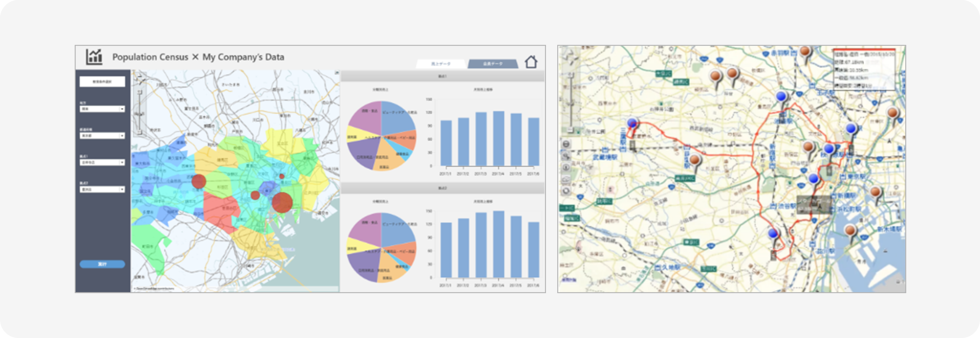The image size is (980, 338).
Task: Click the bottommost round tool button on route map
Action: point(566,191)
